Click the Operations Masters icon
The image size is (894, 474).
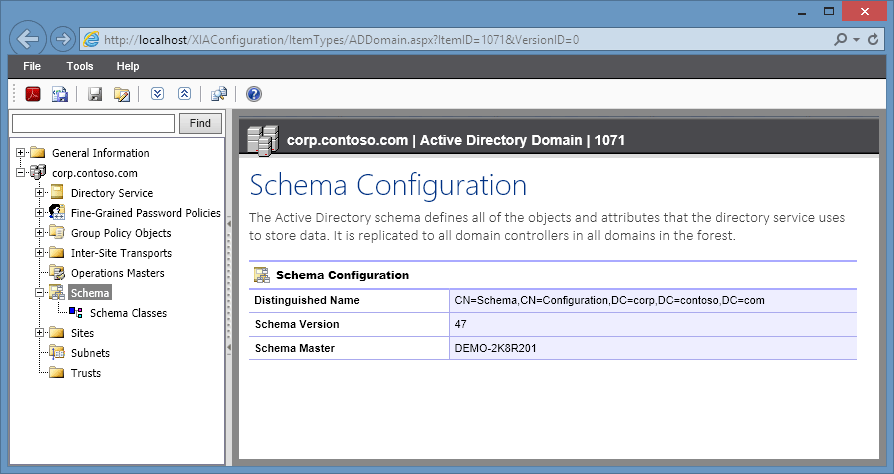point(57,272)
